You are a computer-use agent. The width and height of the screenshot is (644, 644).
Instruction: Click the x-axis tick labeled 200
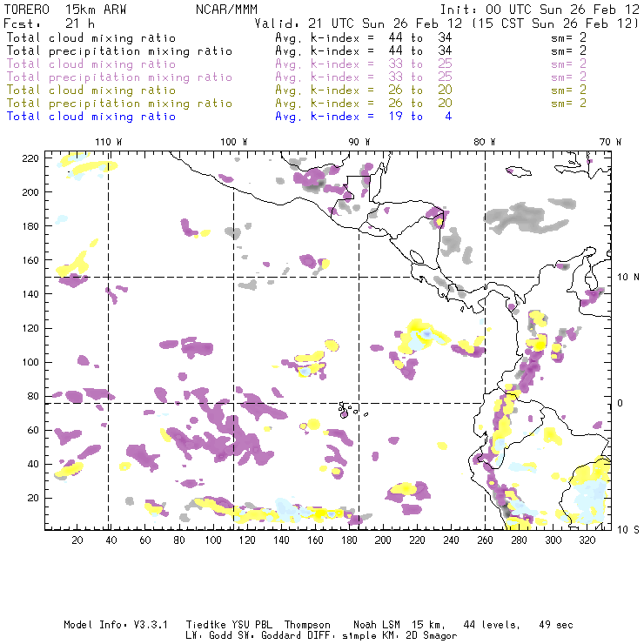pyautogui.click(x=384, y=540)
